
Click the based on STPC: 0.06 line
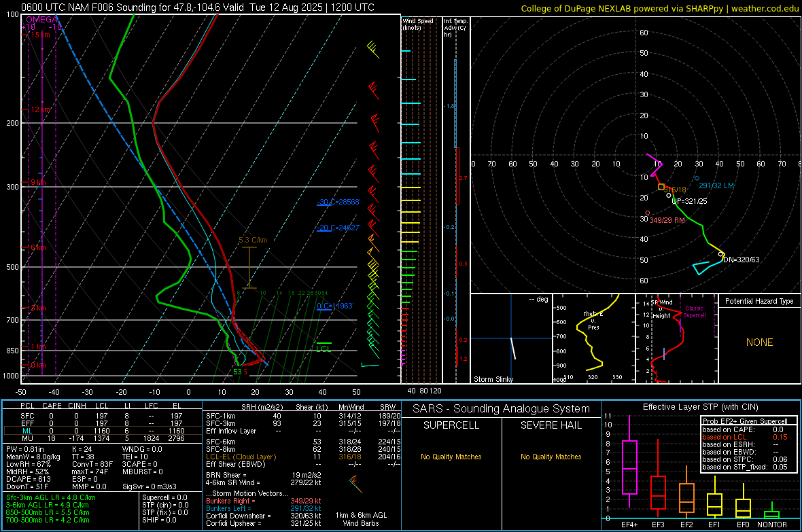[745, 459]
